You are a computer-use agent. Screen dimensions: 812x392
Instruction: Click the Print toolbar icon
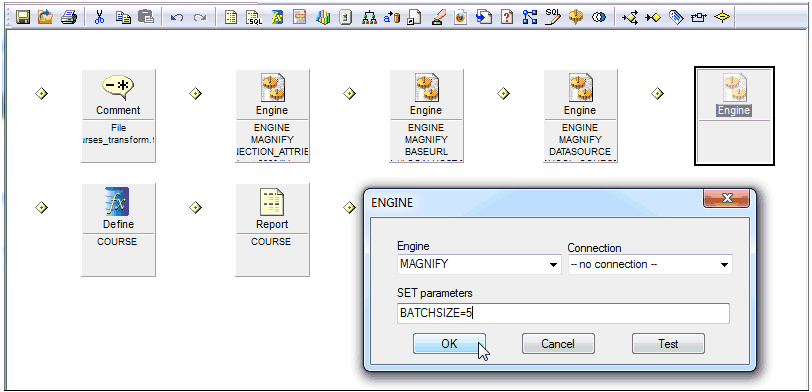69,18
